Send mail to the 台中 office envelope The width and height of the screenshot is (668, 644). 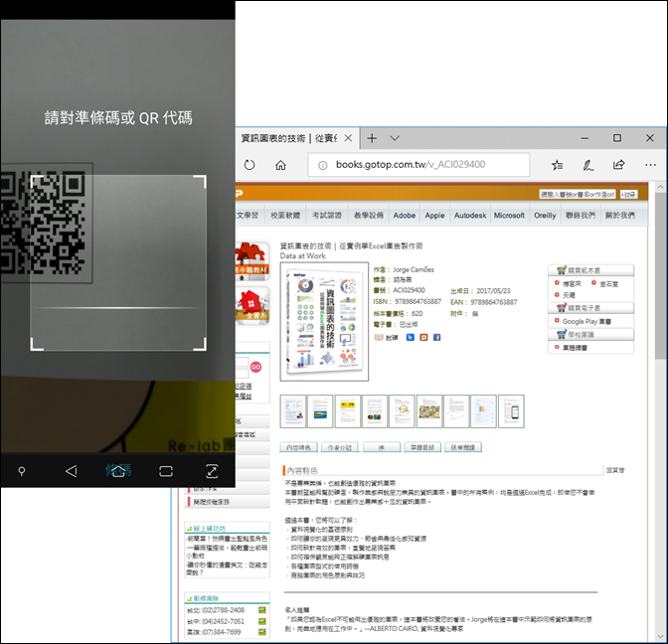[262, 621]
